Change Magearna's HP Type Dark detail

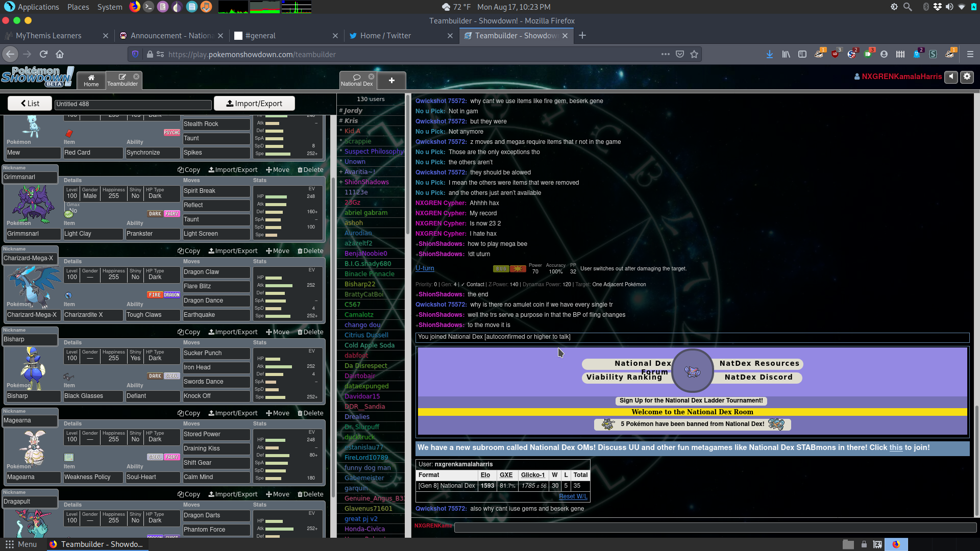155,436
